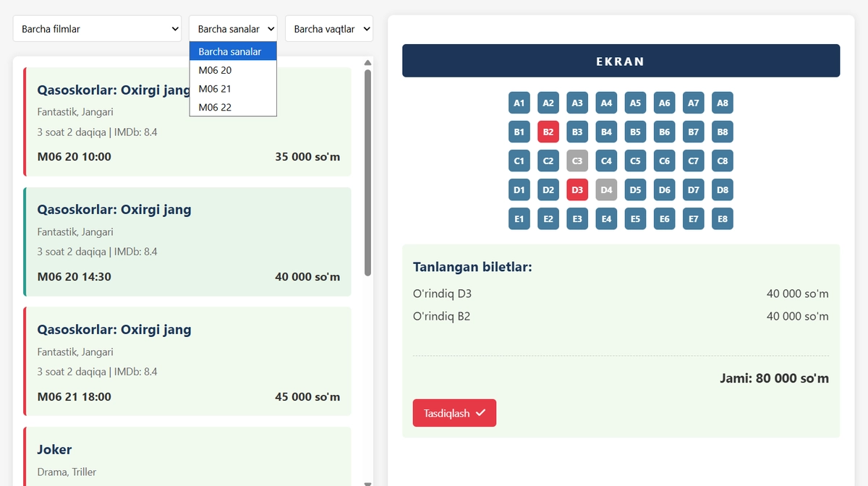Select seat D8
868x486 pixels.
[x=723, y=190]
